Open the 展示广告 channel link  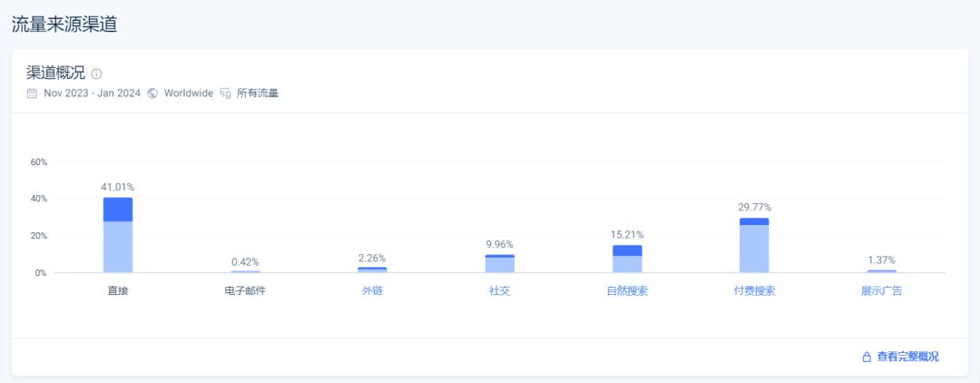882,291
